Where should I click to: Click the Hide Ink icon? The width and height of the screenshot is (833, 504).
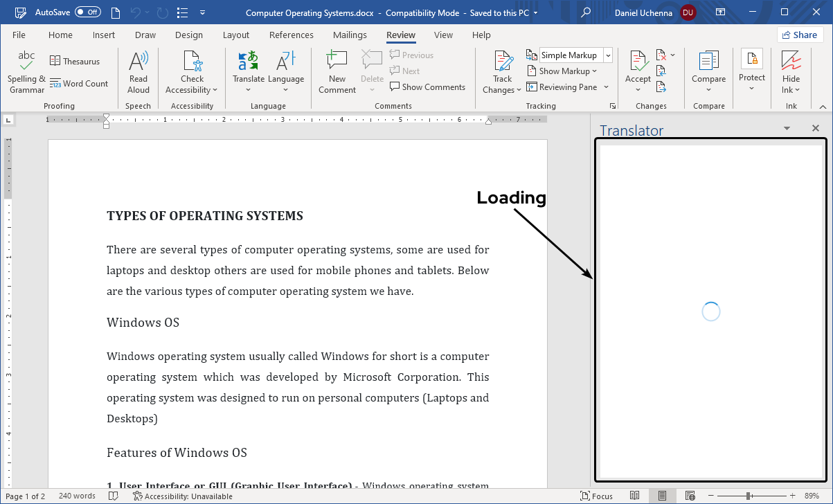click(x=791, y=62)
